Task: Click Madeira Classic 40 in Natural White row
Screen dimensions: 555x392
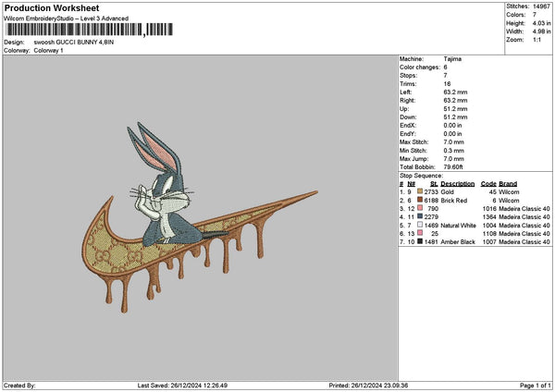Action: 524,226
